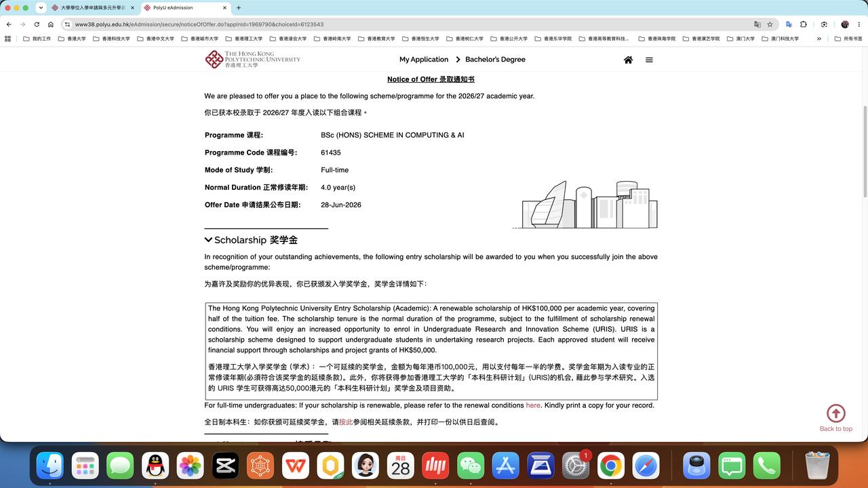
Task: Reload the current page
Action: (x=37, y=24)
